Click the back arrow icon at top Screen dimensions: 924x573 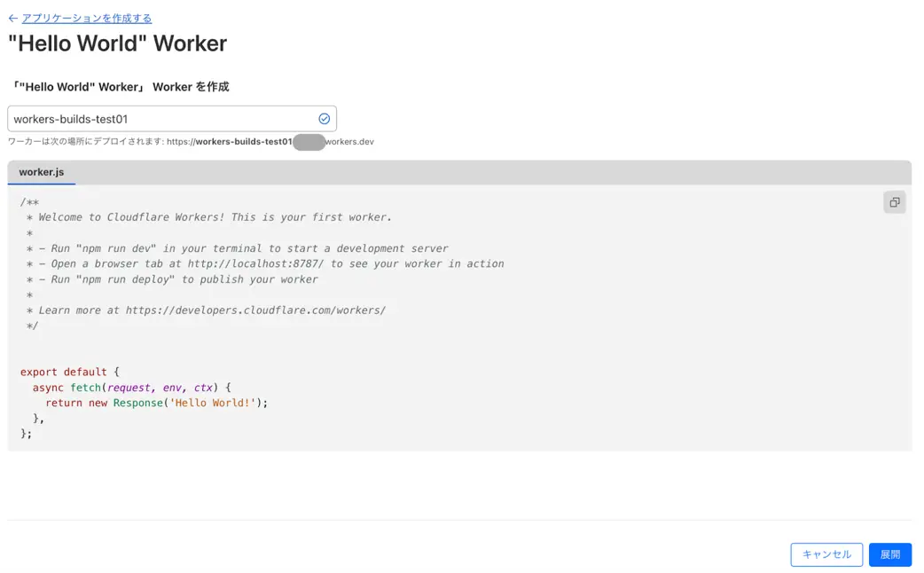13,19
